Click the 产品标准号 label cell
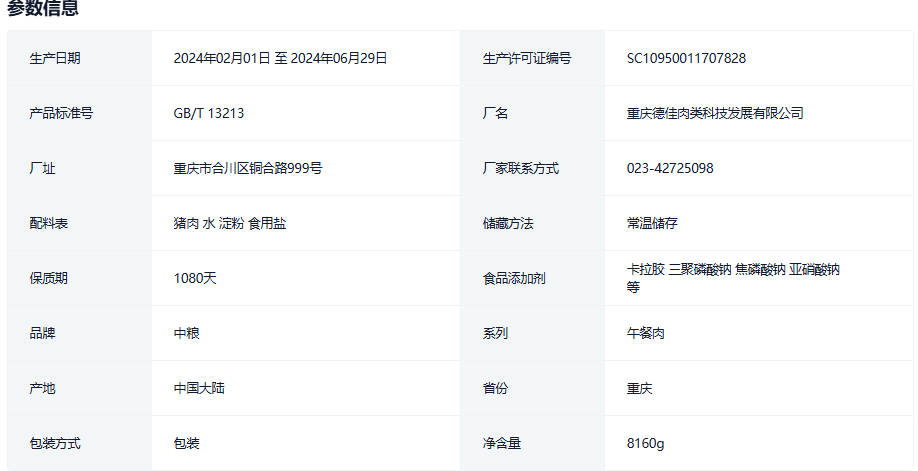Screen dimensions: 918x471 (61, 113)
